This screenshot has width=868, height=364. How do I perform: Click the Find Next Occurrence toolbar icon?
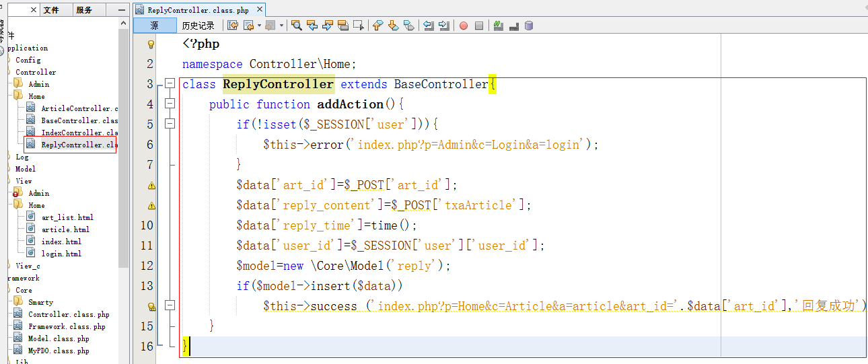pyautogui.click(x=328, y=26)
